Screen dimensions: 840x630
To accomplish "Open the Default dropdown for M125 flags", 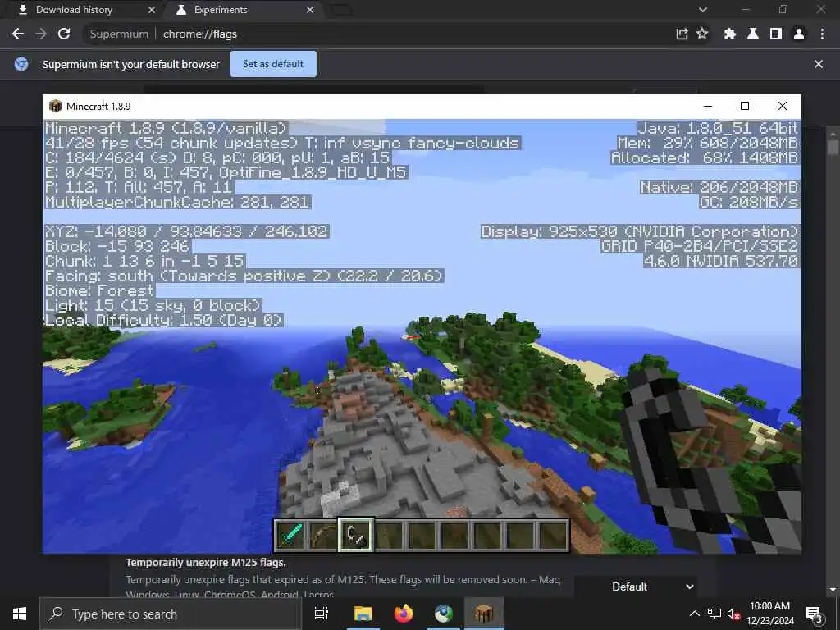I will (x=636, y=587).
